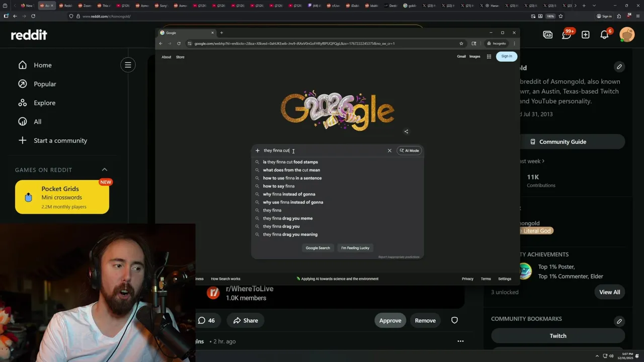Viewport: 644px width, 362px height.
Task: Click the Incognito indicator in Chrome toolbar
Action: pos(496,43)
